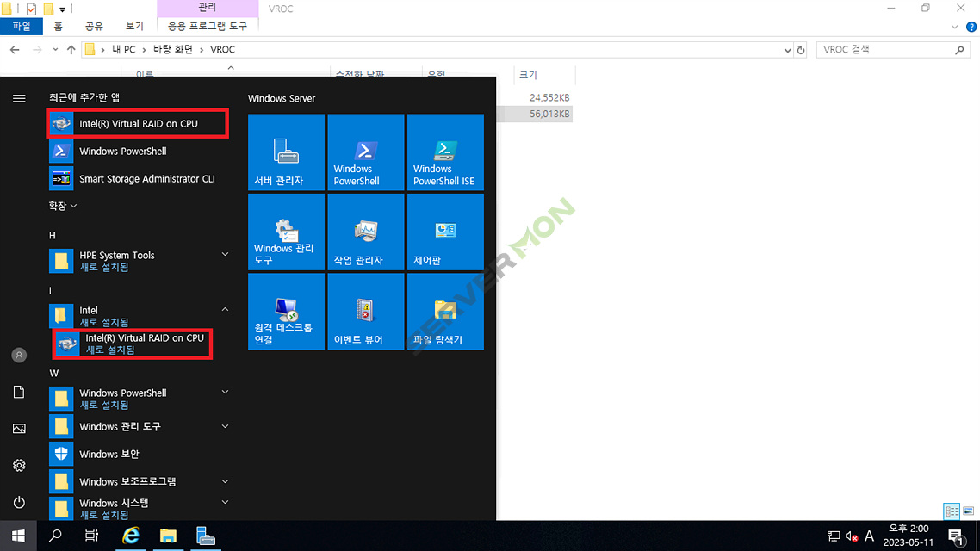Click 내 PC in breadcrumb path
The image size is (980, 551).
[x=124, y=49]
